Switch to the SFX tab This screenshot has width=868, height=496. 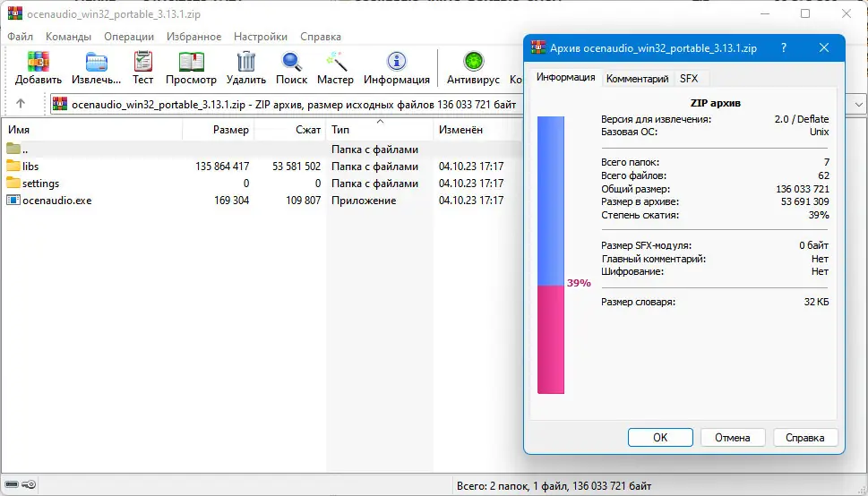[x=689, y=79]
